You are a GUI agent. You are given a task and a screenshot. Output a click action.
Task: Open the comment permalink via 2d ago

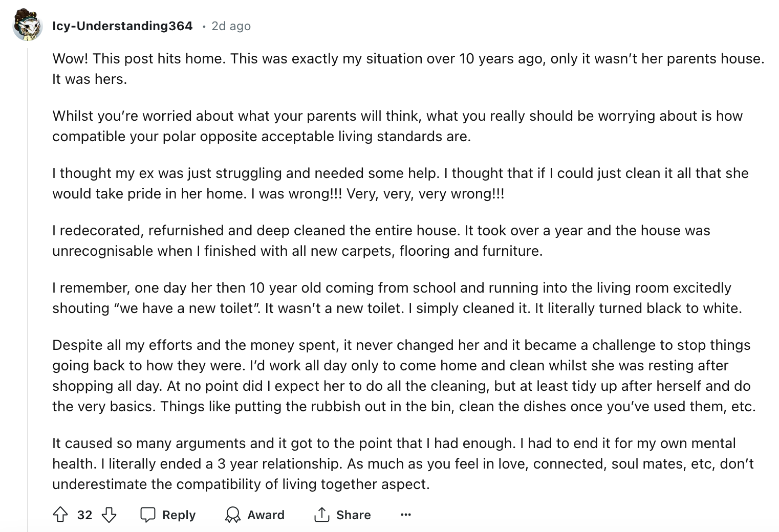[231, 26]
